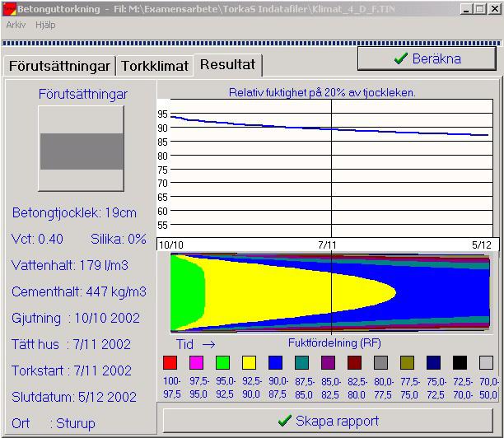Image resolution: width=504 pixels, height=438 pixels.
Task: Click the 10/10 start date on time axis
Action: point(171,245)
